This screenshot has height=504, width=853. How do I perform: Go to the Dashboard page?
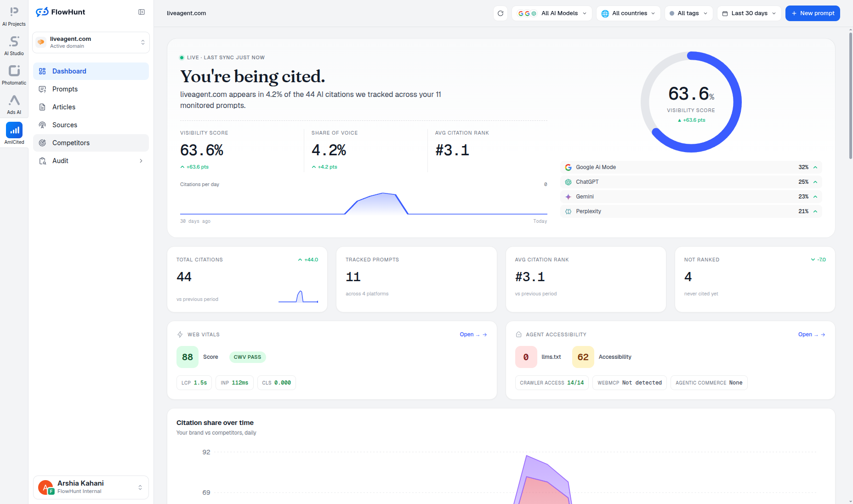pyautogui.click(x=91, y=71)
